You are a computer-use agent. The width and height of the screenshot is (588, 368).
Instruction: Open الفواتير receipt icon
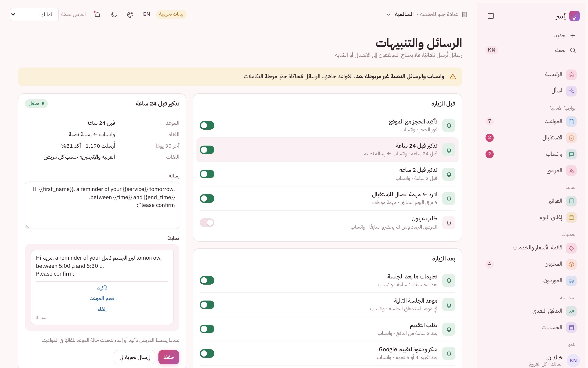point(571,201)
